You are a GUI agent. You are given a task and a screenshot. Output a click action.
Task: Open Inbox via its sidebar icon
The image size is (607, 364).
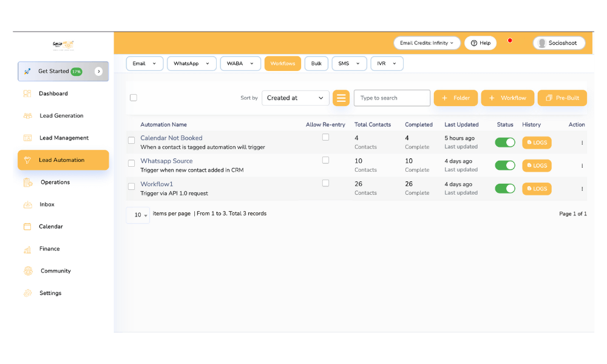tap(27, 204)
